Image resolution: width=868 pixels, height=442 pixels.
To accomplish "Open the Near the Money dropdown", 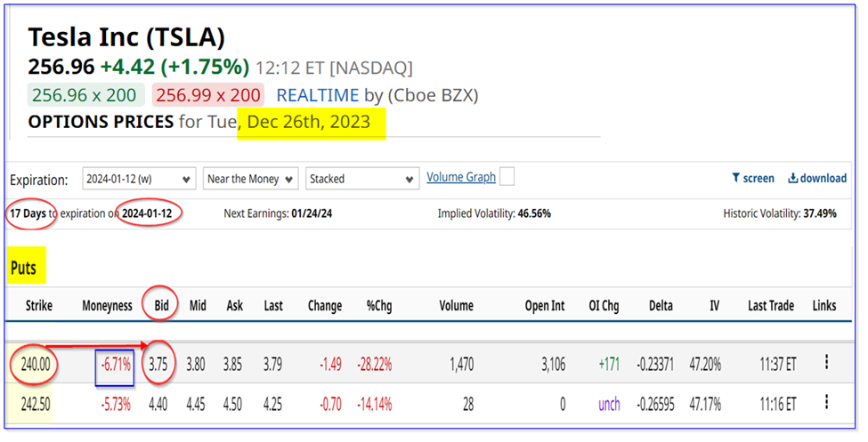I will click(251, 179).
